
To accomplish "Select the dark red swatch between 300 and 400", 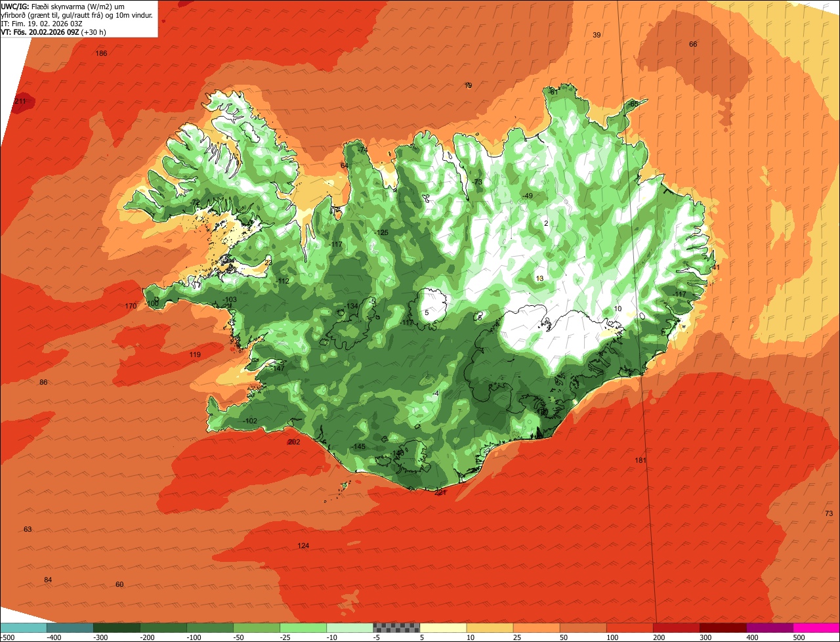I will click(723, 628).
